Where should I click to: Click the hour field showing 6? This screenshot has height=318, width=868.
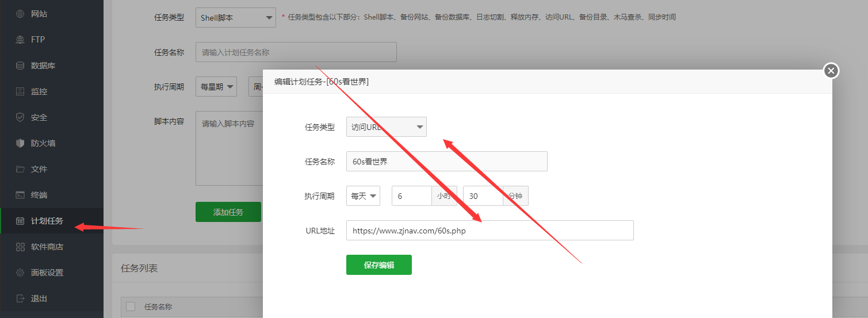(412, 196)
